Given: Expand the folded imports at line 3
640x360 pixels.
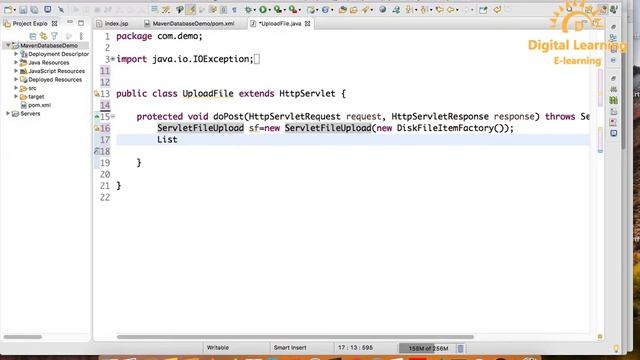Looking at the screenshot, I should pos(113,59).
